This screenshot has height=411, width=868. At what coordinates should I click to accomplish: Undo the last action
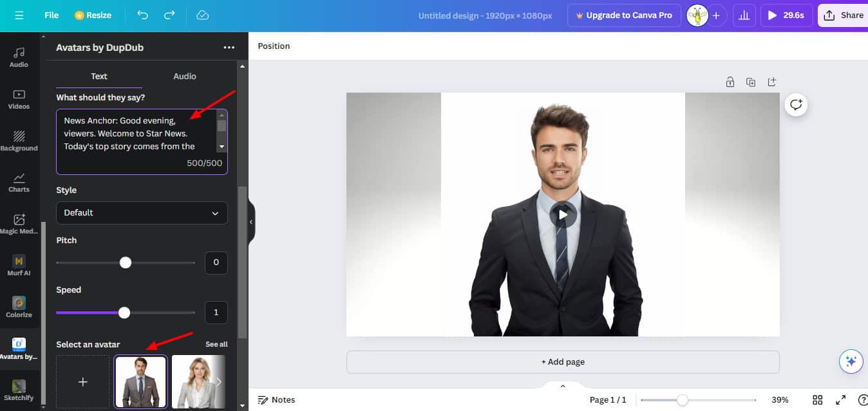(142, 15)
